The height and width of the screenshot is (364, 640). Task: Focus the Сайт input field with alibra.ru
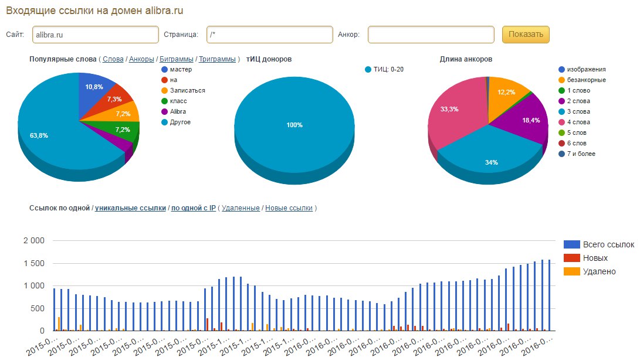click(95, 35)
